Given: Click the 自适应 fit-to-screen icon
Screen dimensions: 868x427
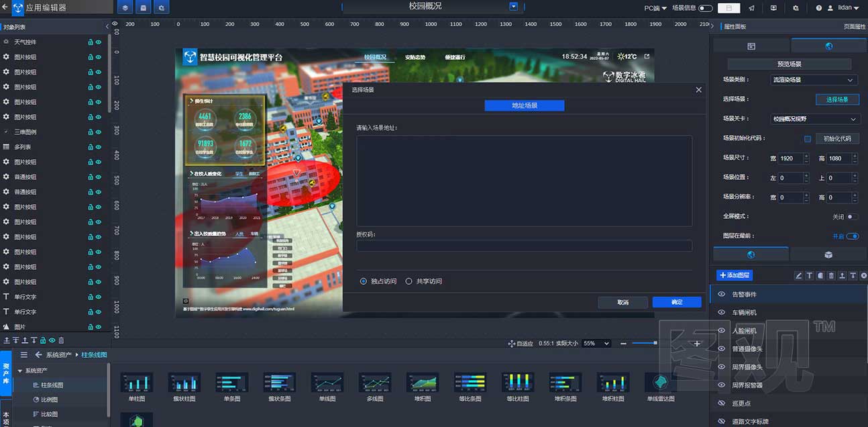Looking at the screenshot, I should click(x=512, y=343).
